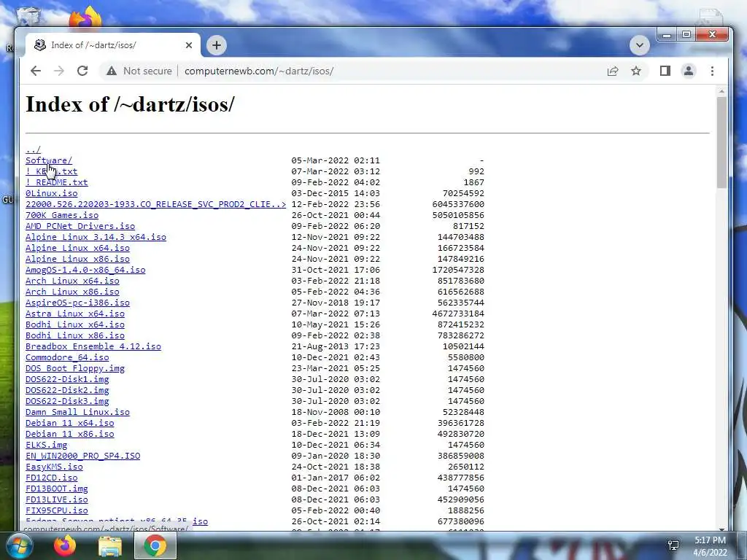747x560 pixels.
Task: Download Debian 11 x86.iso
Action: (x=69, y=435)
